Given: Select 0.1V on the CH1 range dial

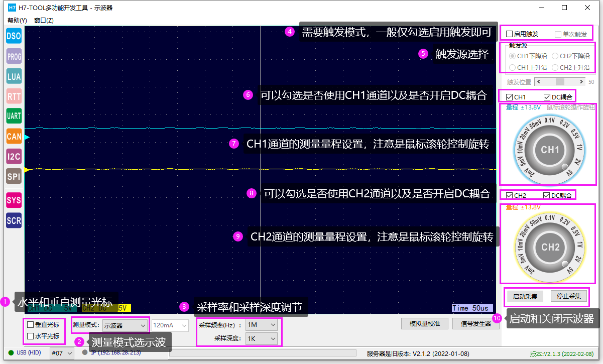Looking at the screenshot, I should tap(550, 120).
